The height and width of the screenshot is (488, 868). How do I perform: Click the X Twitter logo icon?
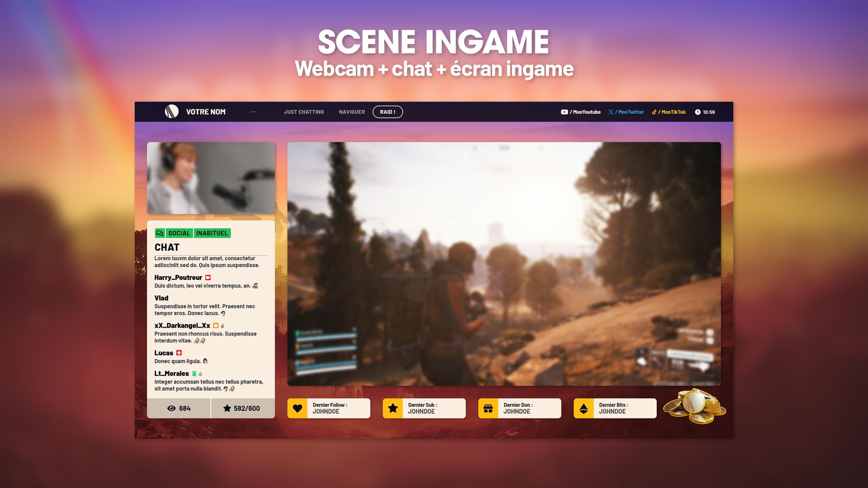611,112
